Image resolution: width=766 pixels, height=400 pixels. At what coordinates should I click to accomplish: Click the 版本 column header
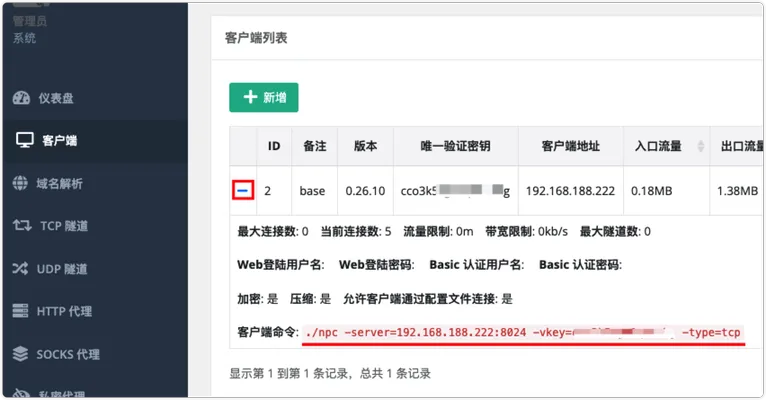(365, 146)
